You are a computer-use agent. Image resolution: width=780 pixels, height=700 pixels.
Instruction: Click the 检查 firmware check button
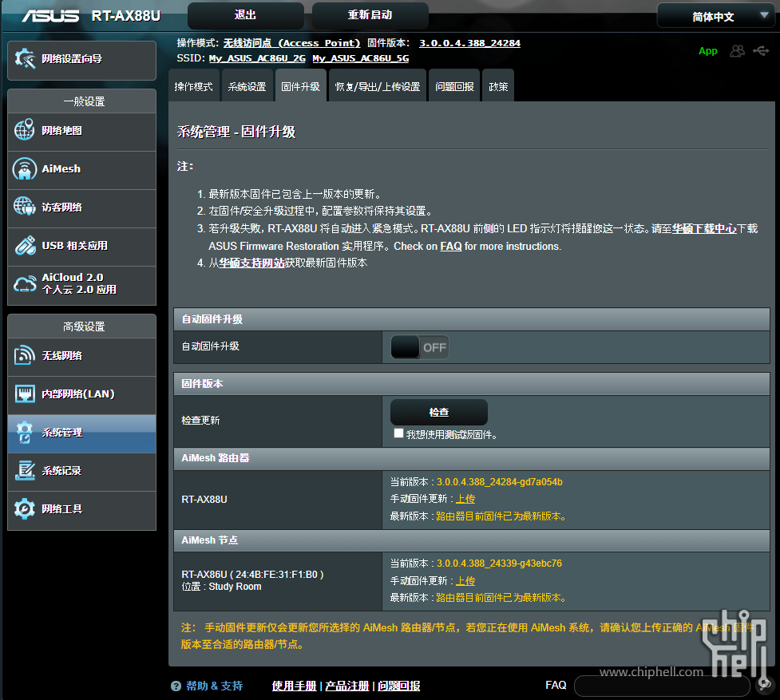click(x=439, y=412)
